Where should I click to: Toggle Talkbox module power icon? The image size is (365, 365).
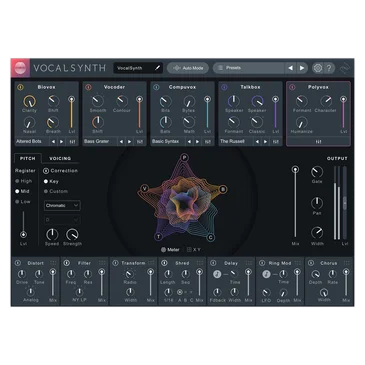(x=224, y=87)
